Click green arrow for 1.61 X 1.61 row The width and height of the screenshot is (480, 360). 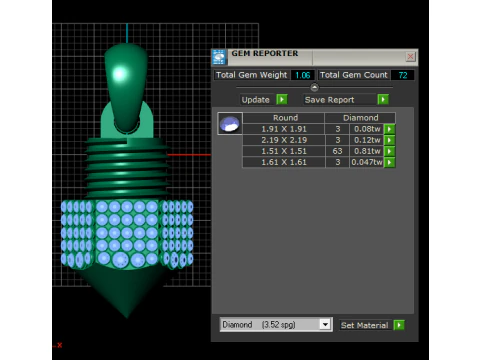389,162
